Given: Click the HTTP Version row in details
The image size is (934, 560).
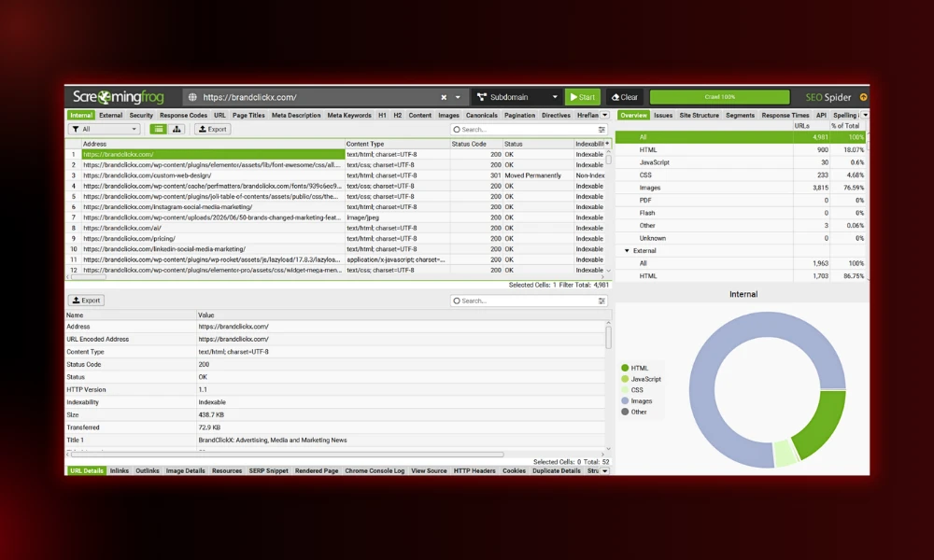Looking at the screenshot, I should coord(334,390).
